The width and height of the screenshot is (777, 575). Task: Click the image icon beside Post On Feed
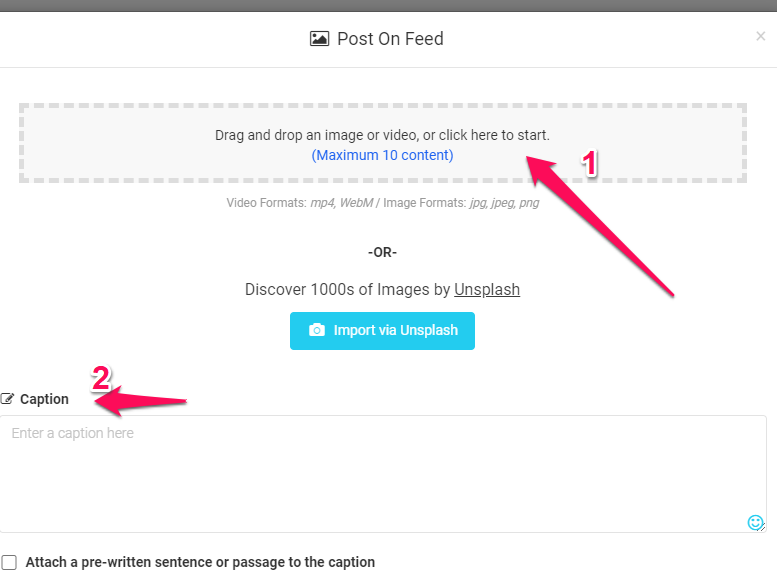pyautogui.click(x=319, y=39)
